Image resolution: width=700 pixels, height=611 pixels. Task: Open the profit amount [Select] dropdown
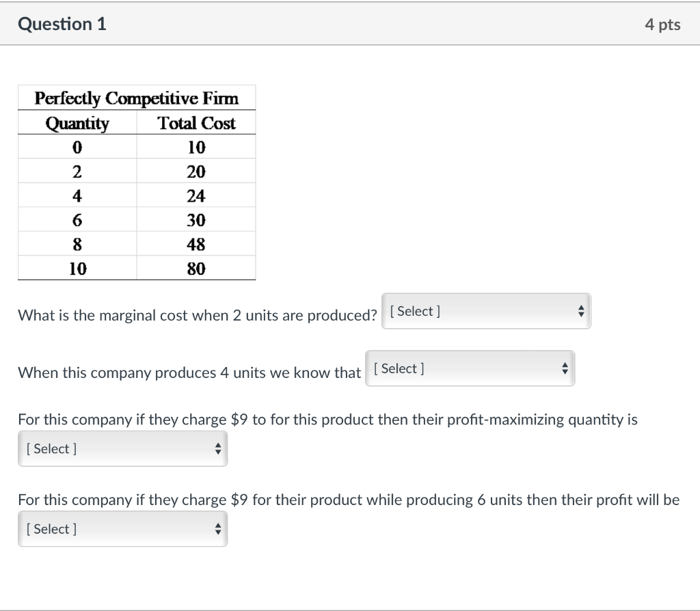click(x=122, y=528)
